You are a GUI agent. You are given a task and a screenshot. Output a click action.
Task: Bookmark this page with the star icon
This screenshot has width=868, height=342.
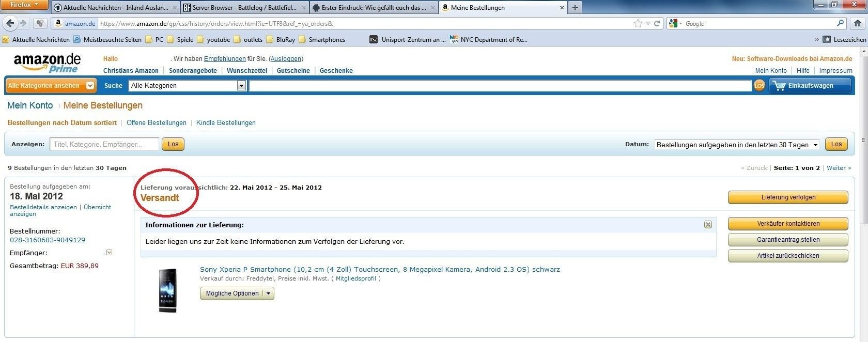click(x=638, y=23)
